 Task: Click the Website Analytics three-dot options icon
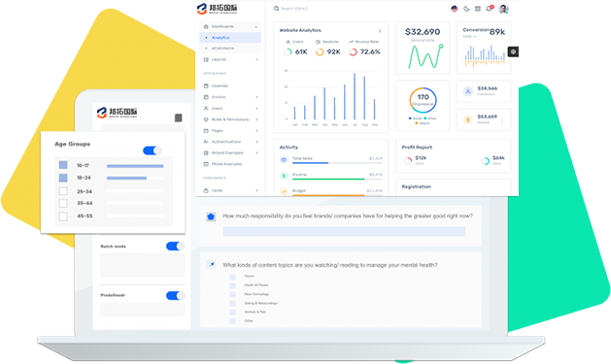pos(380,31)
